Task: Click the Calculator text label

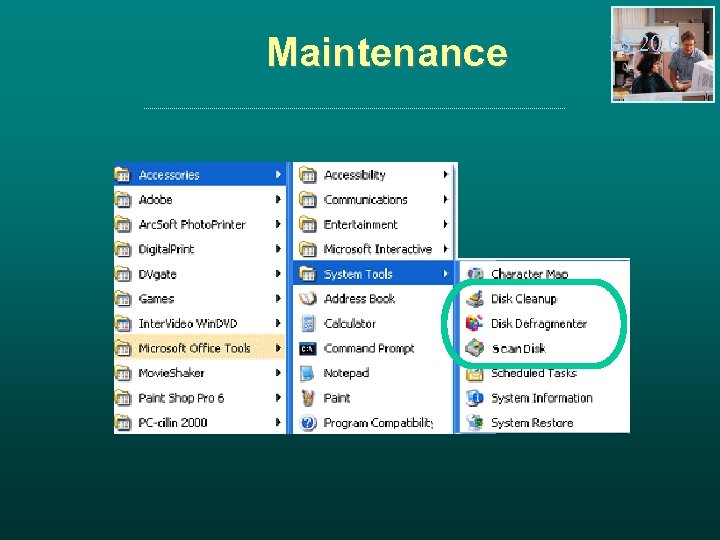Action: [350, 324]
